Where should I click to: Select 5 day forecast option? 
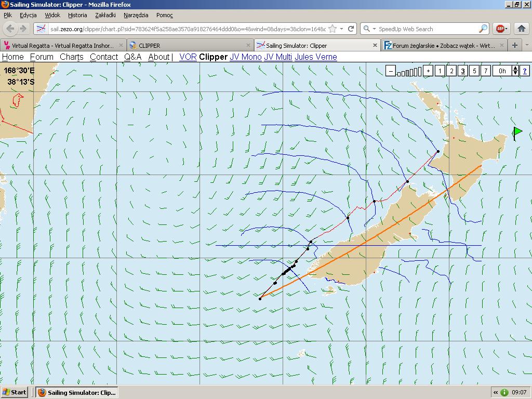474,71
